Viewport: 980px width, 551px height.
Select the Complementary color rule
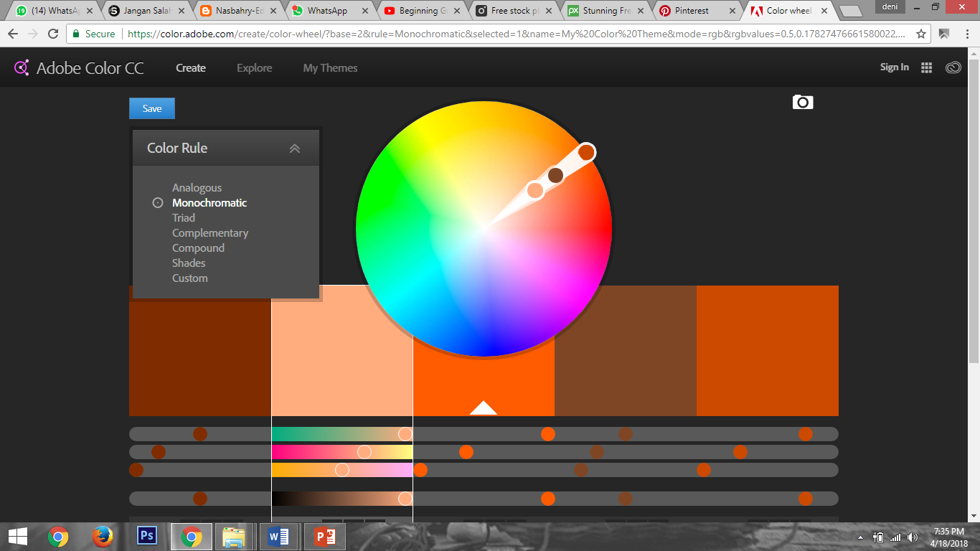coord(210,233)
